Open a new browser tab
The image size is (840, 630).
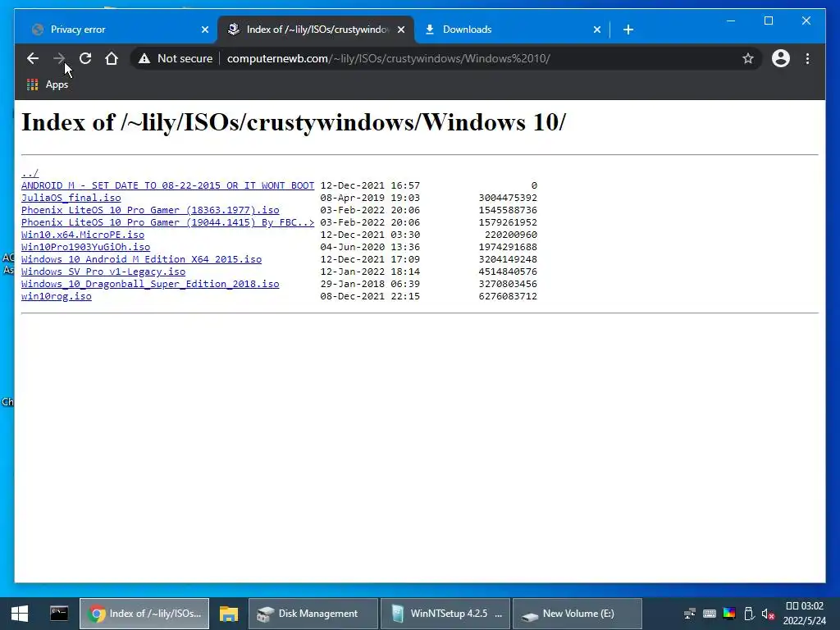point(628,30)
